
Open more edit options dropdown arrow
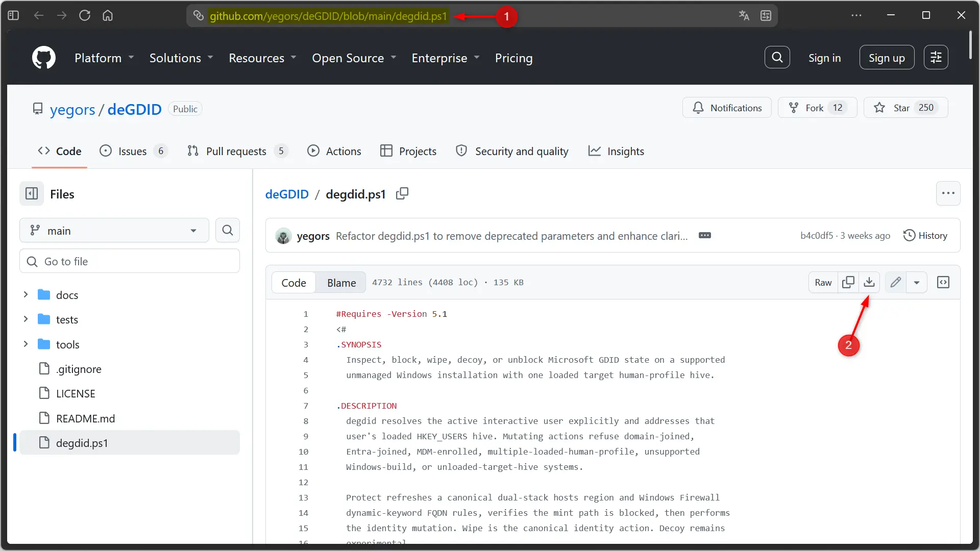(917, 283)
